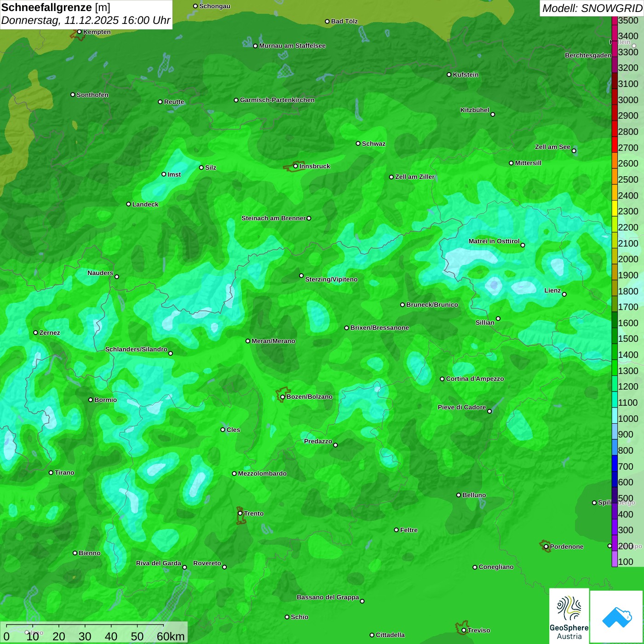Select the Kitzbühel label

coord(475,110)
